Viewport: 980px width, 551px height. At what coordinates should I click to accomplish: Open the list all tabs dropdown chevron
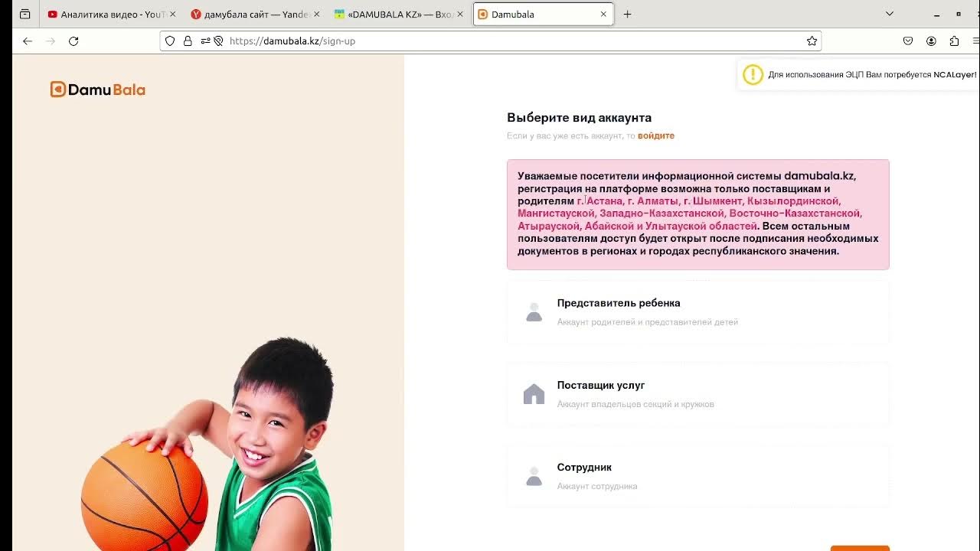(889, 14)
